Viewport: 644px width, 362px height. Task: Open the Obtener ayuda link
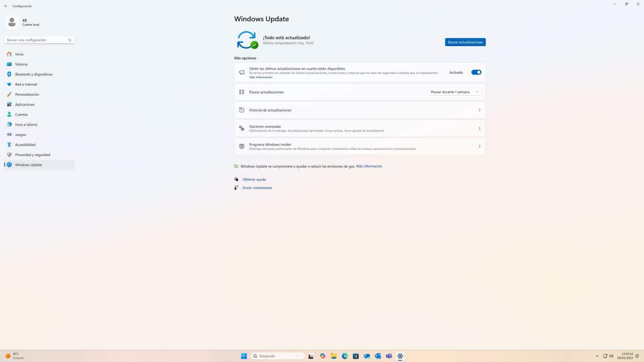pos(254,179)
